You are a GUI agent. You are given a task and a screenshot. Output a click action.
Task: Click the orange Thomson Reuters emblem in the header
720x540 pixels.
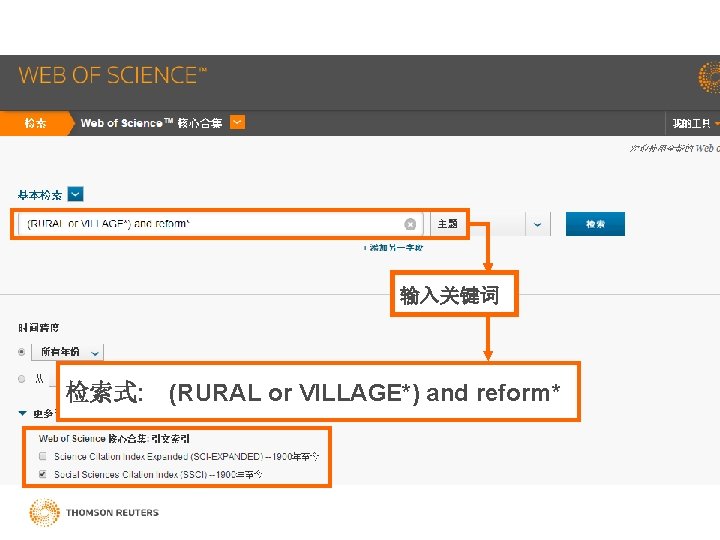(709, 77)
